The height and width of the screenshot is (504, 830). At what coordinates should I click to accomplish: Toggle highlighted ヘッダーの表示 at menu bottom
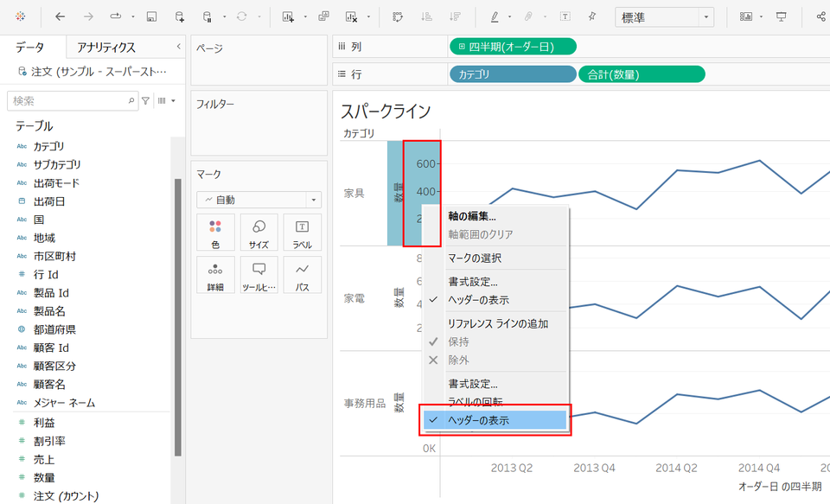point(495,420)
